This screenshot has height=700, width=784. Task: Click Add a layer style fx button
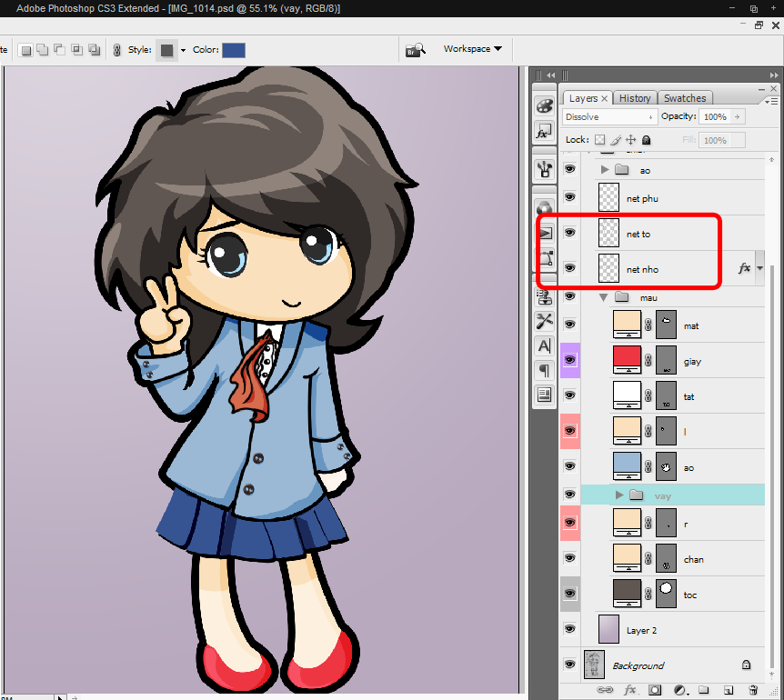pyautogui.click(x=630, y=690)
